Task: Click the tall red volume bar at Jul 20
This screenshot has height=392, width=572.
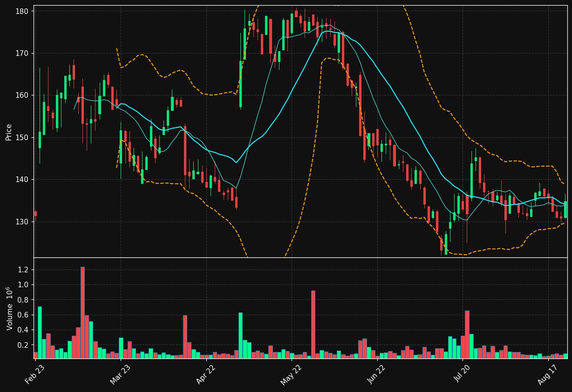Action: click(x=467, y=334)
